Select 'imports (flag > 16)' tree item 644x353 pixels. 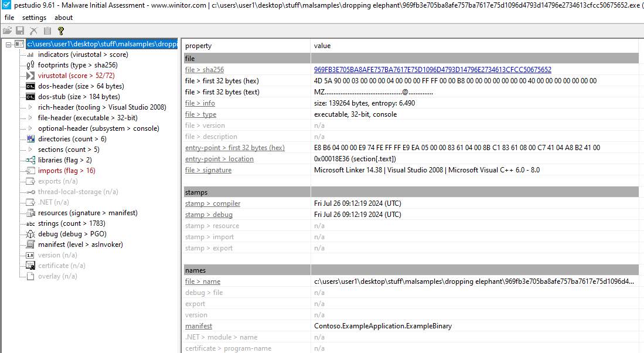pos(67,171)
